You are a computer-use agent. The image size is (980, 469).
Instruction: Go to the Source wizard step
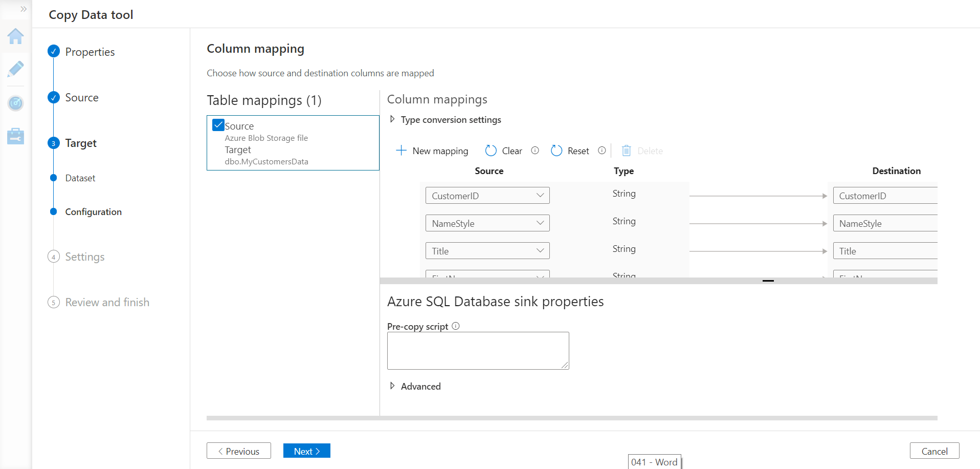(81, 97)
